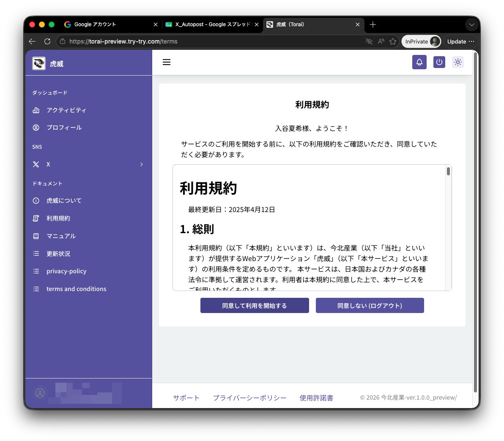Click the tracking prevention eye icon

point(369,41)
